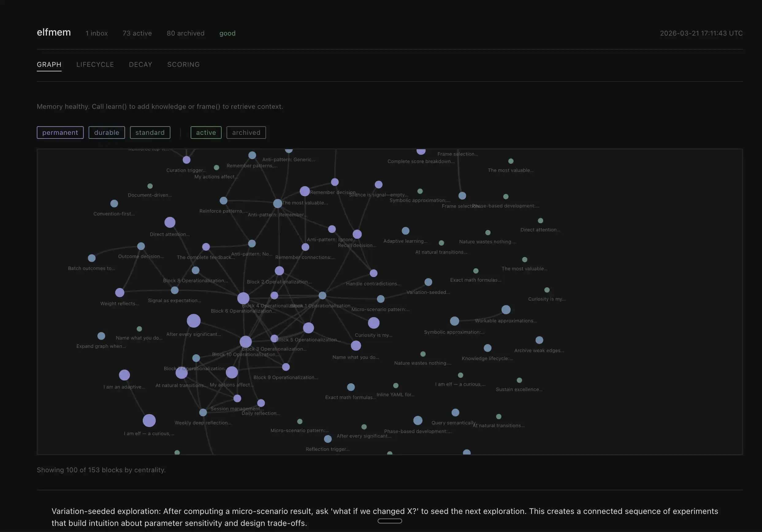Select the GRAPH tab
Viewport: 762px width, 532px height.
tap(49, 64)
